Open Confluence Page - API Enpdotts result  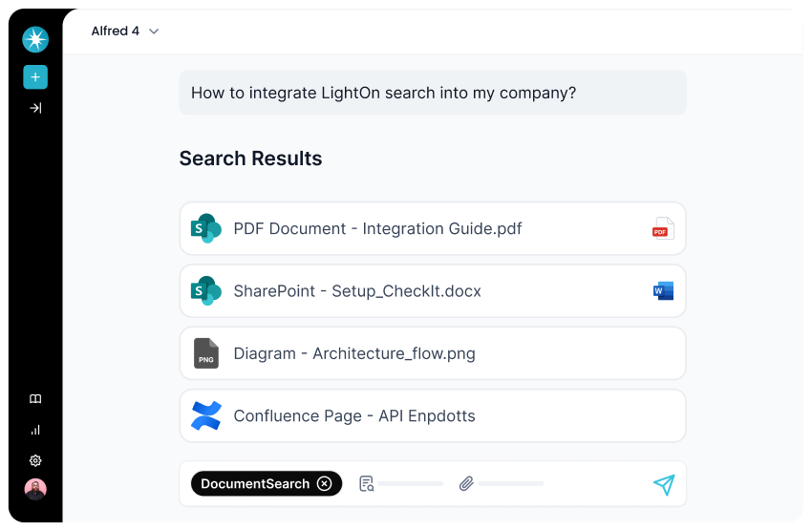click(x=433, y=415)
